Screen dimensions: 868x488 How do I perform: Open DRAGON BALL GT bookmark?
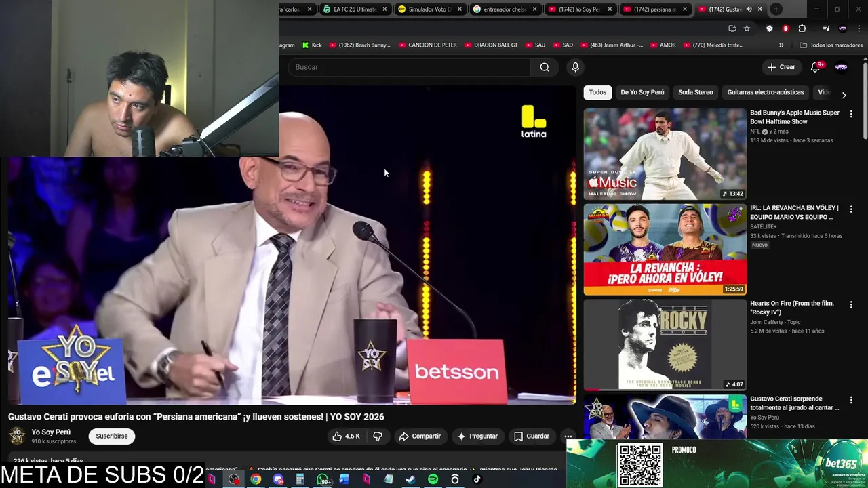(x=490, y=45)
